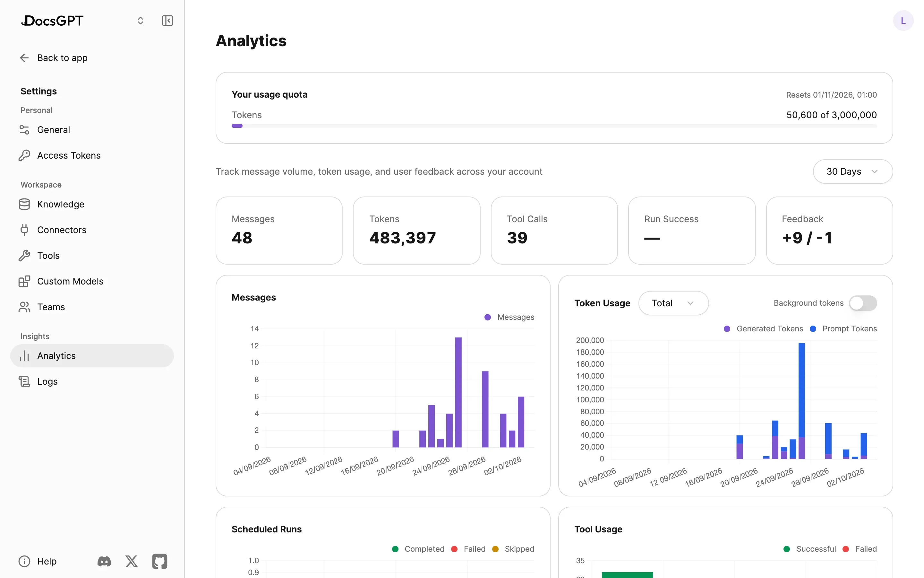Click the Back to app arrow icon

tap(24, 58)
